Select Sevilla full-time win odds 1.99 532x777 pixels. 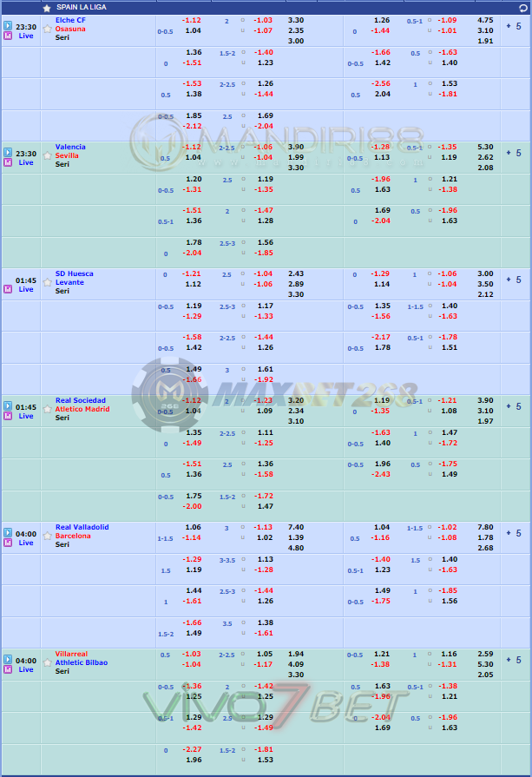[296, 158]
